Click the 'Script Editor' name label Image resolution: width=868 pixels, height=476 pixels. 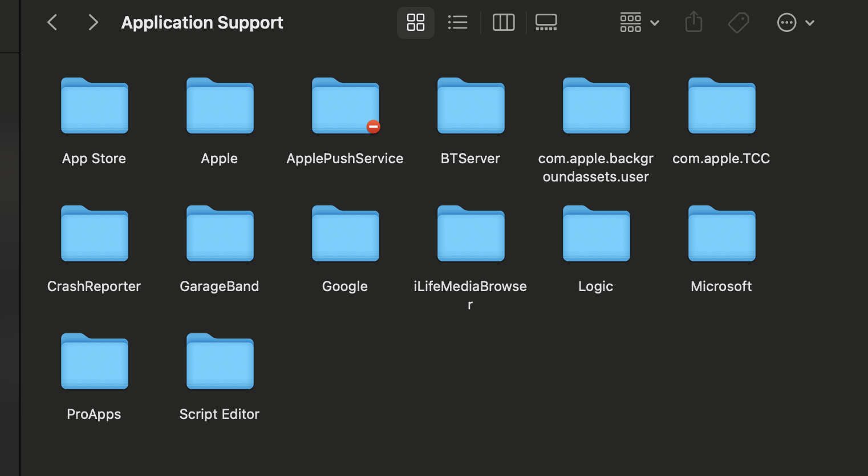[220, 414]
